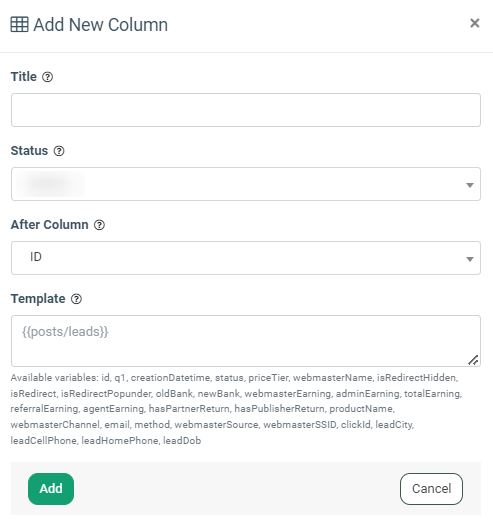Click the Template field label
This screenshot has height=525, width=493.
[x=38, y=299]
